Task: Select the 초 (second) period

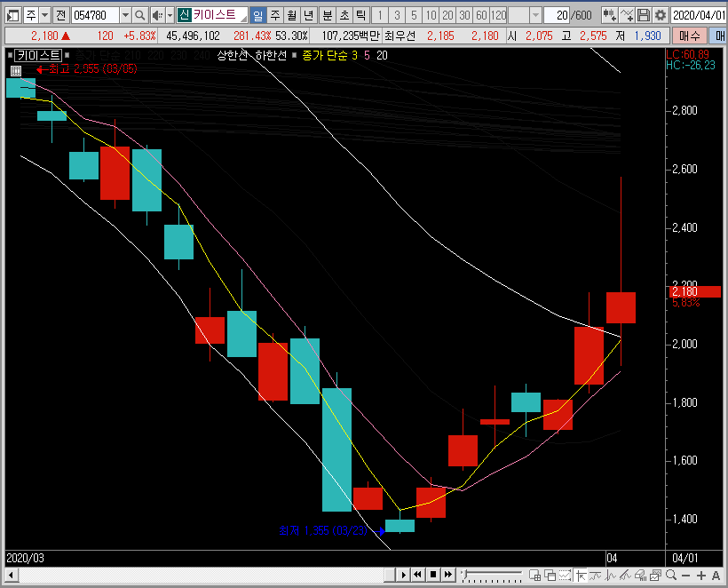Action: tap(344, 15)
